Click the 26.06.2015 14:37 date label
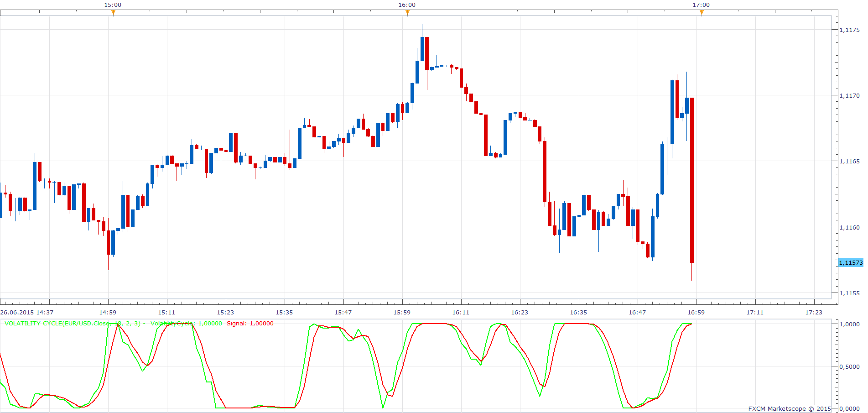This screenshot has width=868, height=413. tap(27, 313)
